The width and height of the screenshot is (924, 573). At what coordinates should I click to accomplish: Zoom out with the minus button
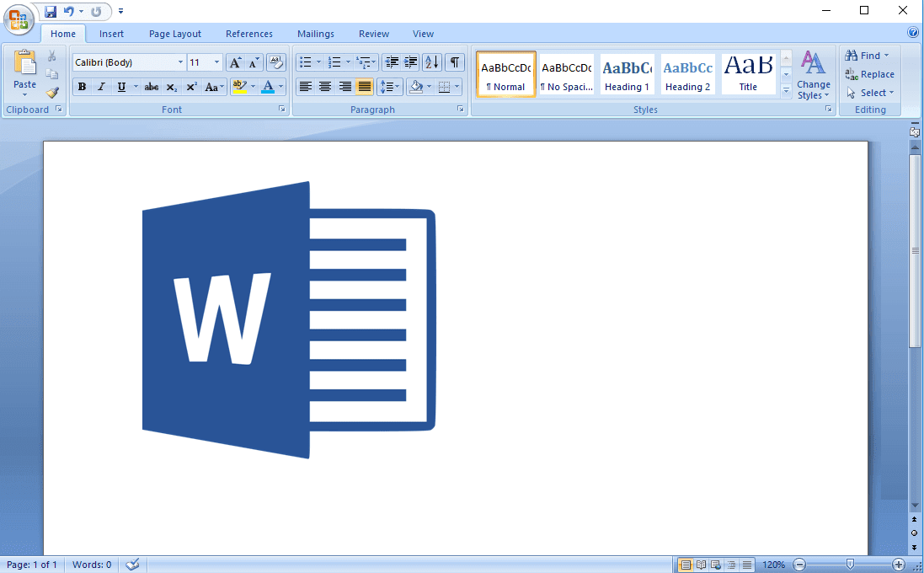(799, 565)
